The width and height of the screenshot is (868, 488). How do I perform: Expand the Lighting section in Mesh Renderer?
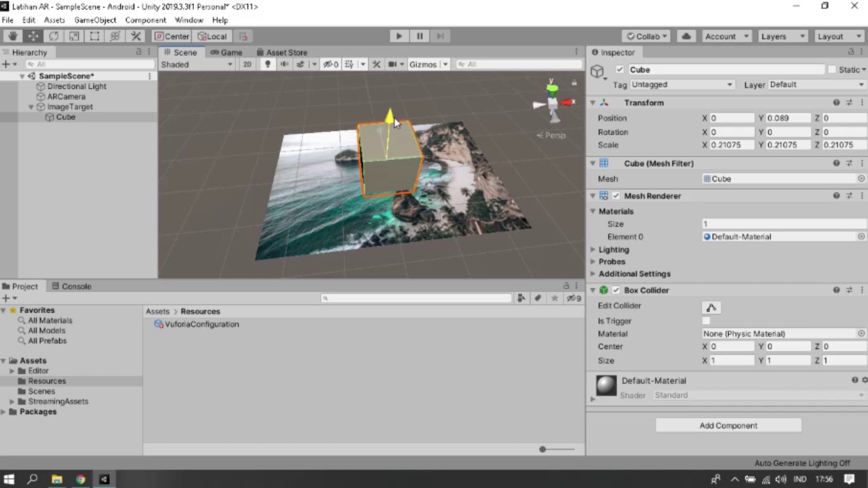click(x=614, y=249)
